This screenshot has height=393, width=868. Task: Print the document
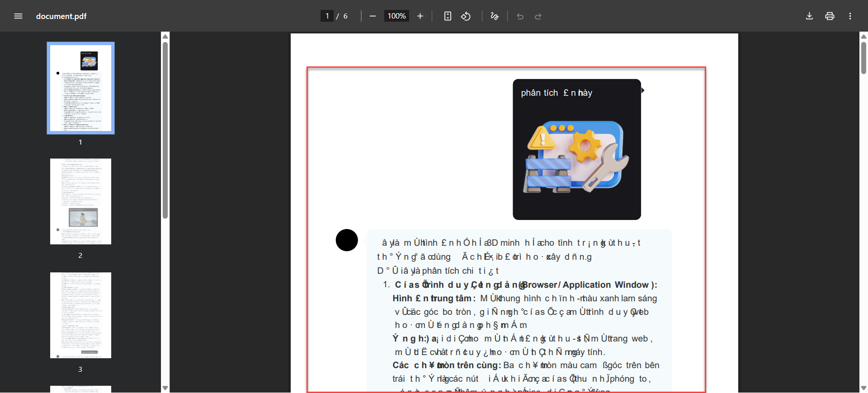[x=830, y=16]
